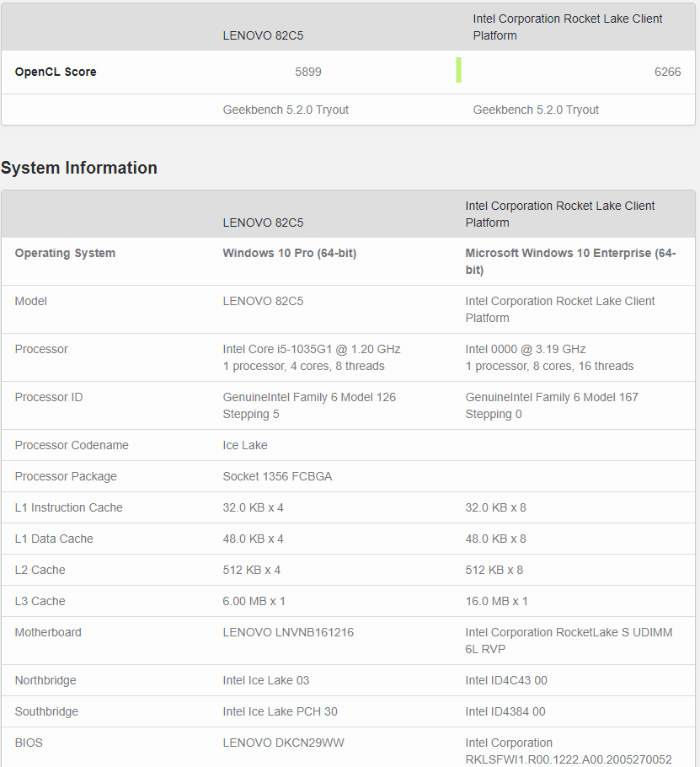Select 32.0 KB x 8 cache value
Viewport: 700px width, 767px height.
click(x=495, y=507)
